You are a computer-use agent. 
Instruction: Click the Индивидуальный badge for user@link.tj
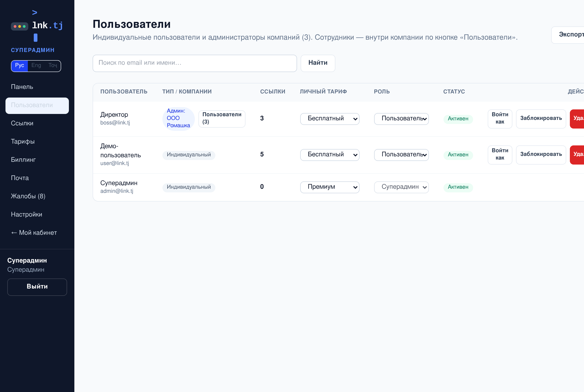189,155
